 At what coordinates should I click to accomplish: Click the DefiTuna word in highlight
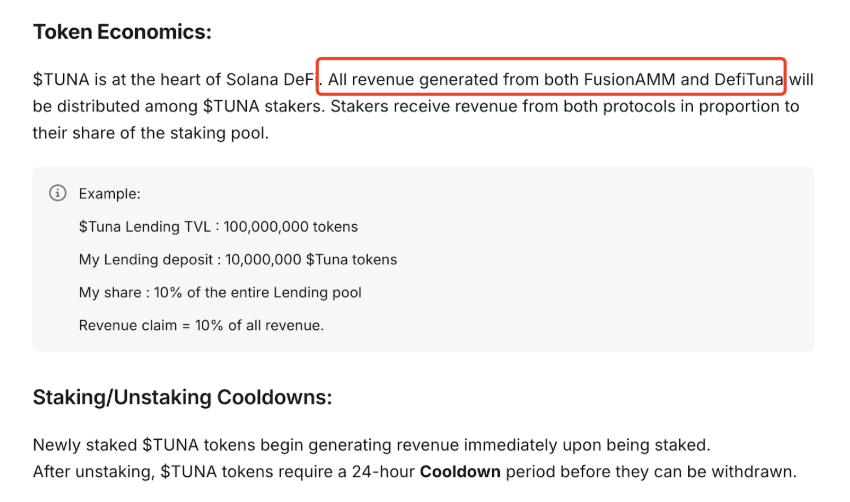(x=749, y=80)
